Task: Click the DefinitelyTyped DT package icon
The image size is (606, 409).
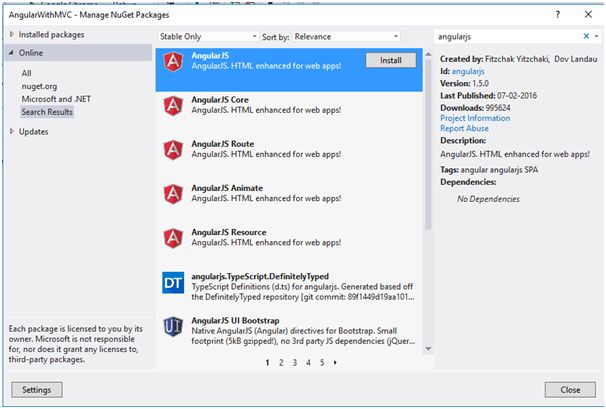Action: [173, 283]
